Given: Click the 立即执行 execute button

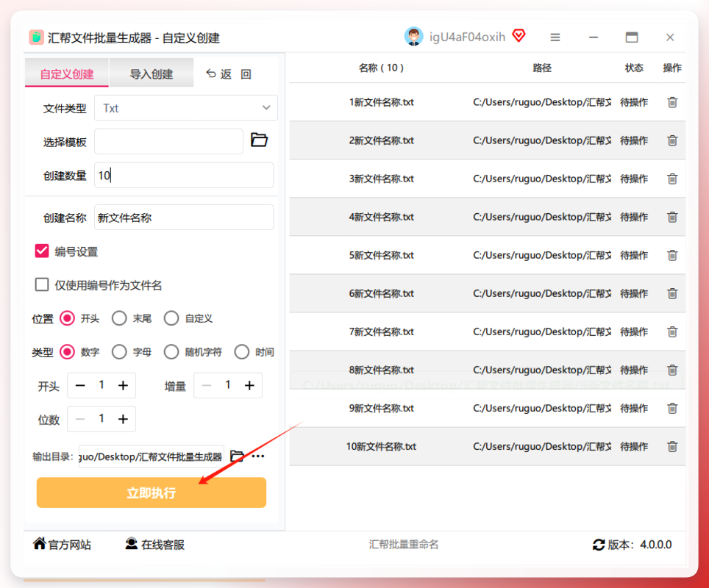Looking at the screenshot, I should point(152,492).
